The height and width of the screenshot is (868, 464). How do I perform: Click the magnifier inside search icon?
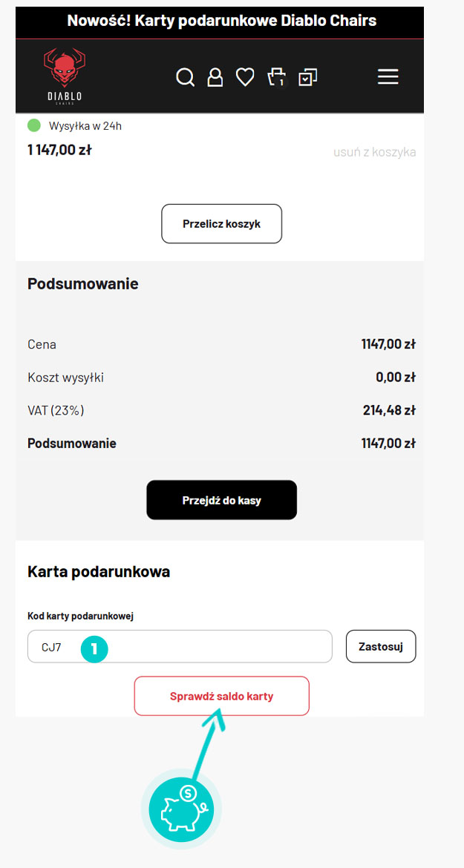click(x=184, y=76)
